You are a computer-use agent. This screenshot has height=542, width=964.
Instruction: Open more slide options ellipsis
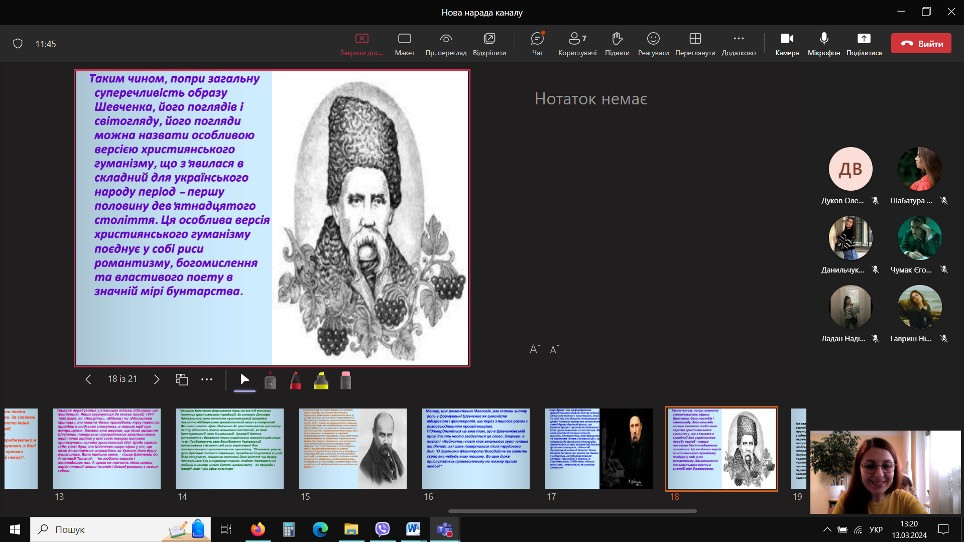[x=207, y=380]
